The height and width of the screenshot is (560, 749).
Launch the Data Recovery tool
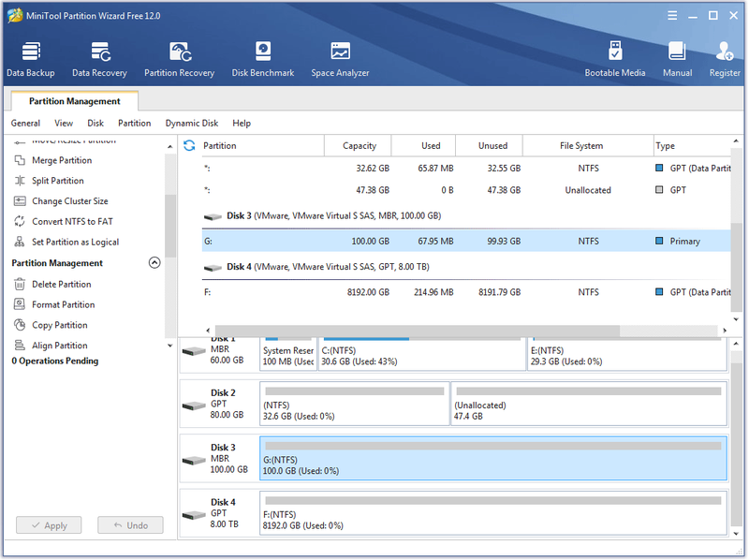click(x=99, y=60)
